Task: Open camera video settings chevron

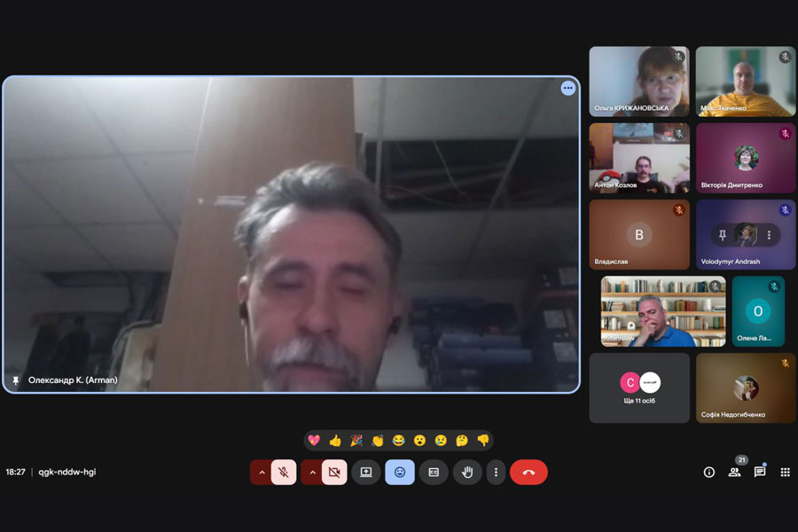Action: [312, 473]
